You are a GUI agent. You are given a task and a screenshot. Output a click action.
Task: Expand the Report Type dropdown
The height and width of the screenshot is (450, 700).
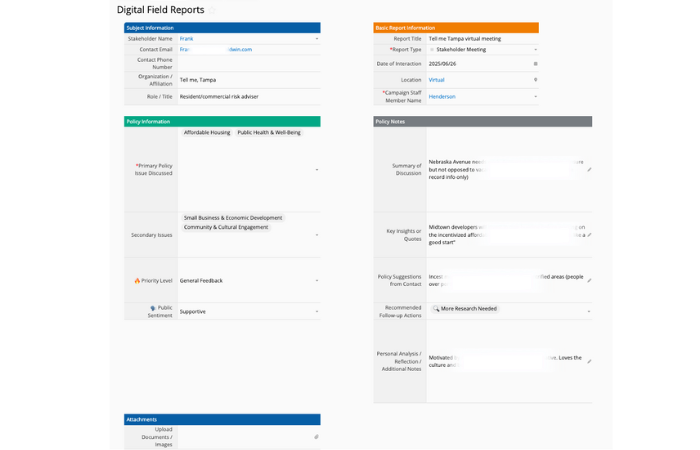point(535,48)
